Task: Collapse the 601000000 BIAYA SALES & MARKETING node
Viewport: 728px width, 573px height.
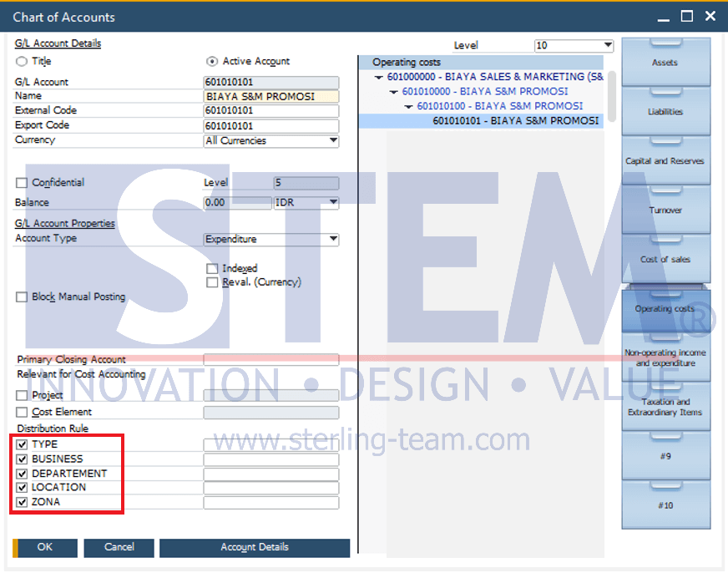Action: click(x=380, y=77)
